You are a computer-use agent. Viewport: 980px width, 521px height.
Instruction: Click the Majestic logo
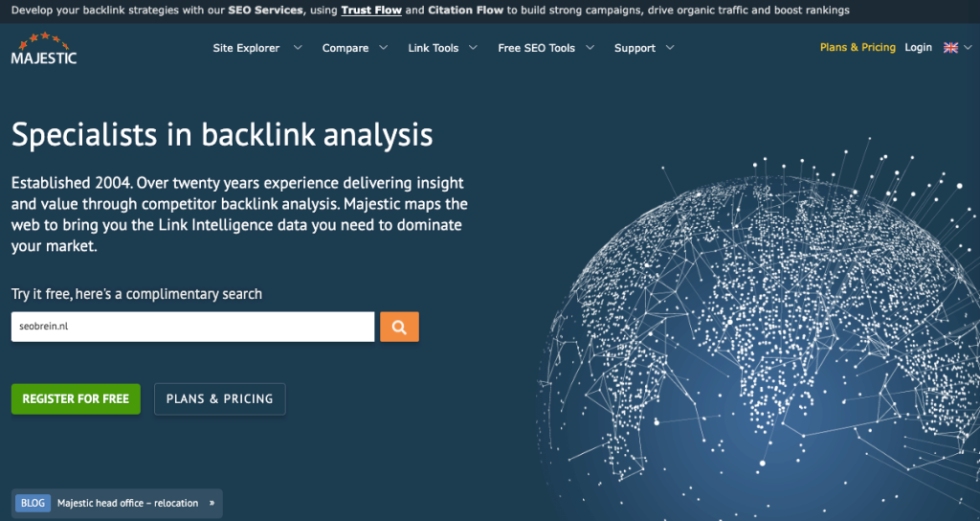coord(44,49)
